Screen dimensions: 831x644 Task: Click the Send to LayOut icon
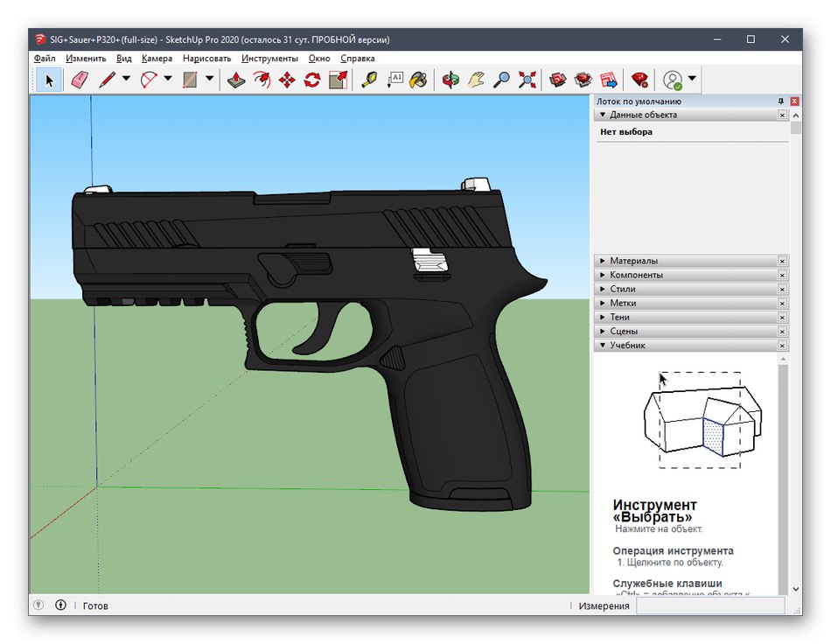[x=609, y=80]
